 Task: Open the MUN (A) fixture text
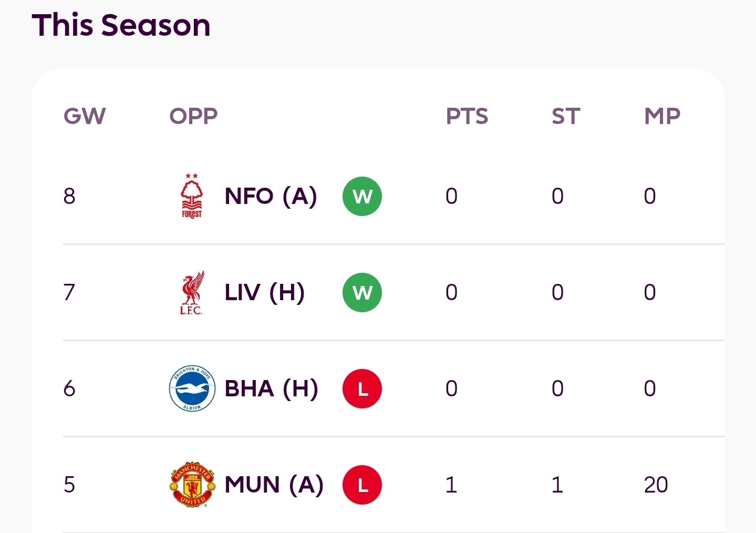pos(274,485)
